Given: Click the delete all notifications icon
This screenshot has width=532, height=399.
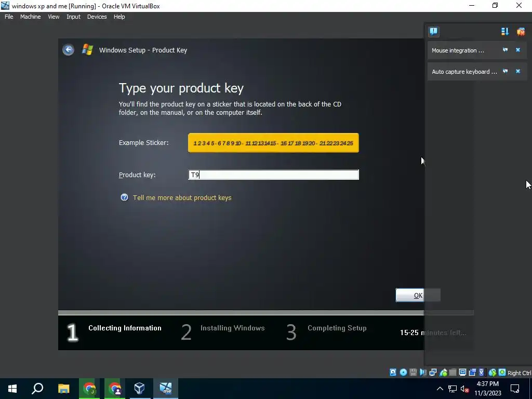Looking at the screenshot, I should [521, 32].
